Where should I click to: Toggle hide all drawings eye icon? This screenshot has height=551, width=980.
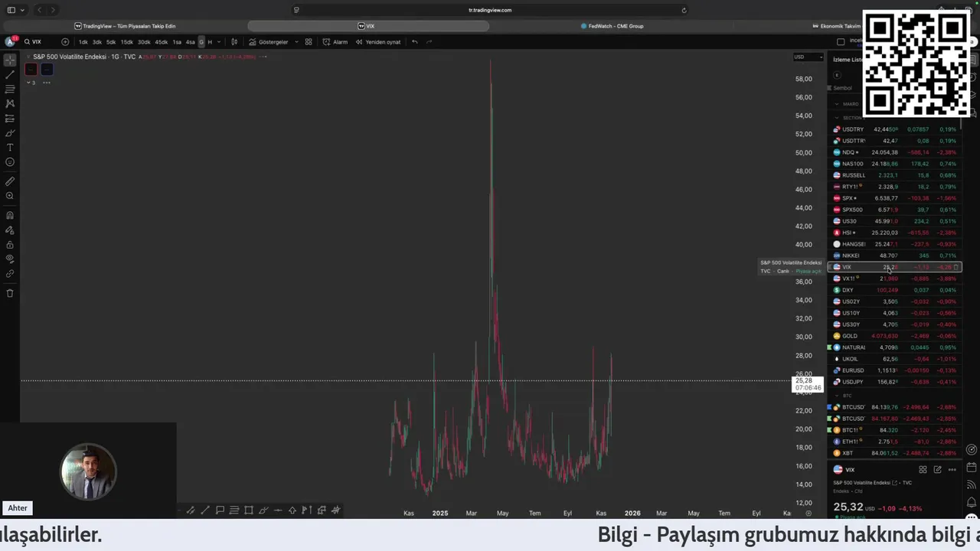point(10,259)
